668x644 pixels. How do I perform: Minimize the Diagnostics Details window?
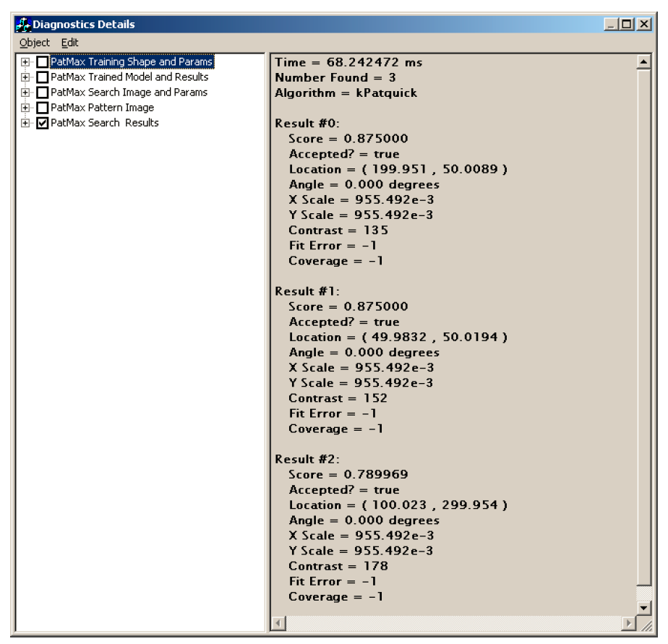[x=614, y=25]
